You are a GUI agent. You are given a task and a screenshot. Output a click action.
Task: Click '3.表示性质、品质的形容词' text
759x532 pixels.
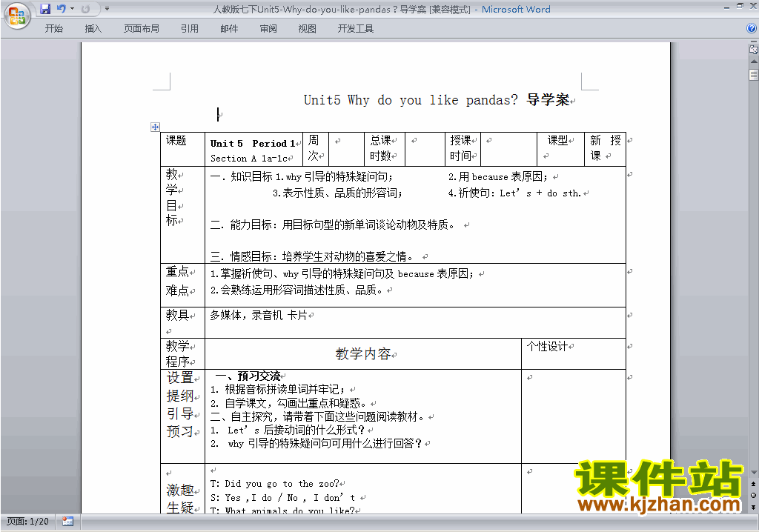(337, 193)
